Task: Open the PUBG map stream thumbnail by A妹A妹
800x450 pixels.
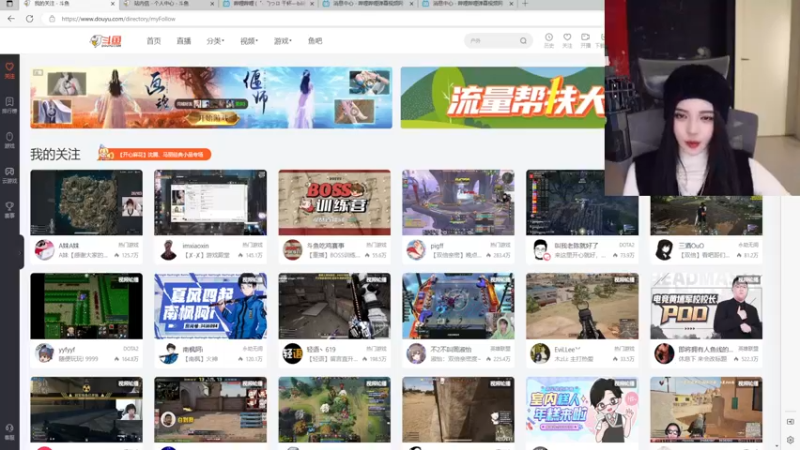Action: pos(86,203)
